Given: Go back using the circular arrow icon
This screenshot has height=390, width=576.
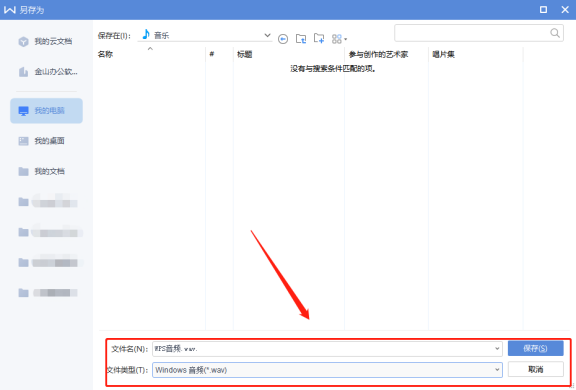Looking at the screenshot, I should click(282, 39).
